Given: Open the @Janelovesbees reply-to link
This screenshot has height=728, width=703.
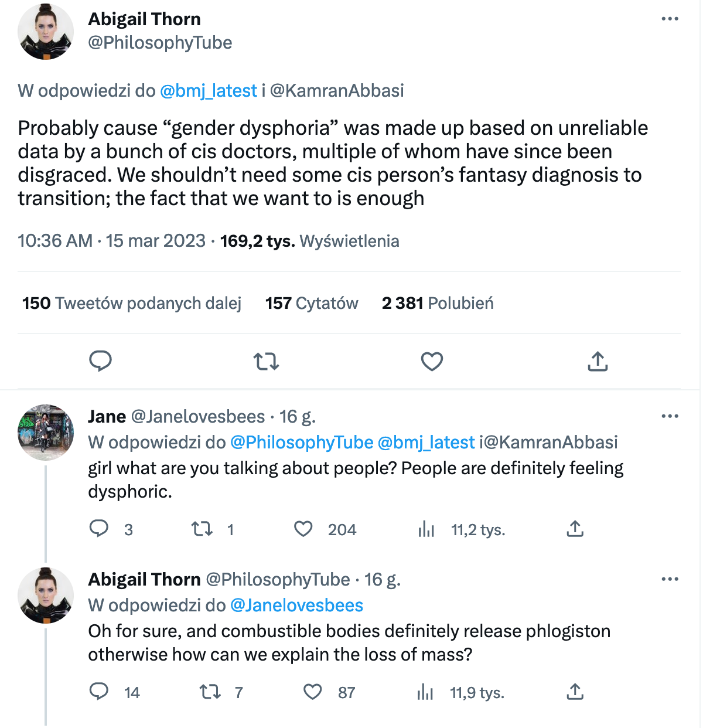Looking at the screenshot, I should click(x=296, y=605).
